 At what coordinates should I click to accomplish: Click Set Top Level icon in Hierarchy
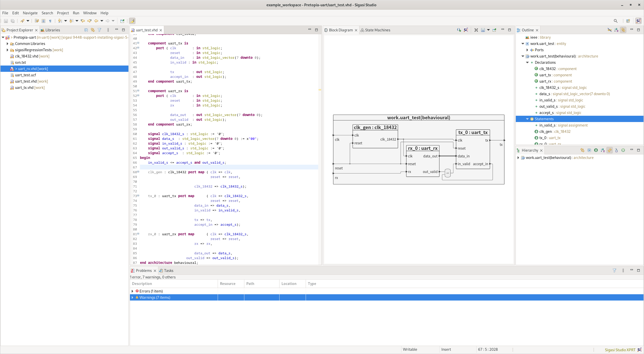click(616, 150)
